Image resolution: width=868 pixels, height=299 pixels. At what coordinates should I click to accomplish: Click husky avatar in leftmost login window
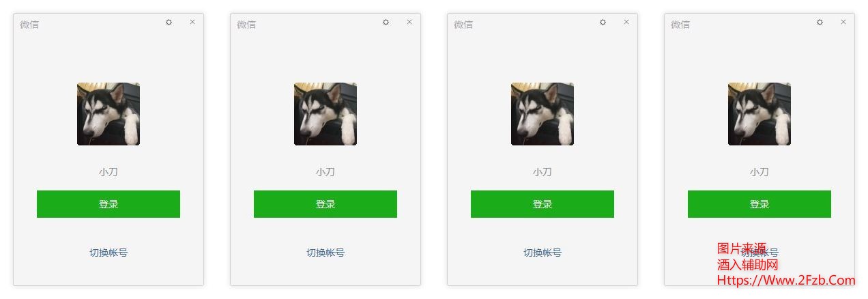point(108,114)
